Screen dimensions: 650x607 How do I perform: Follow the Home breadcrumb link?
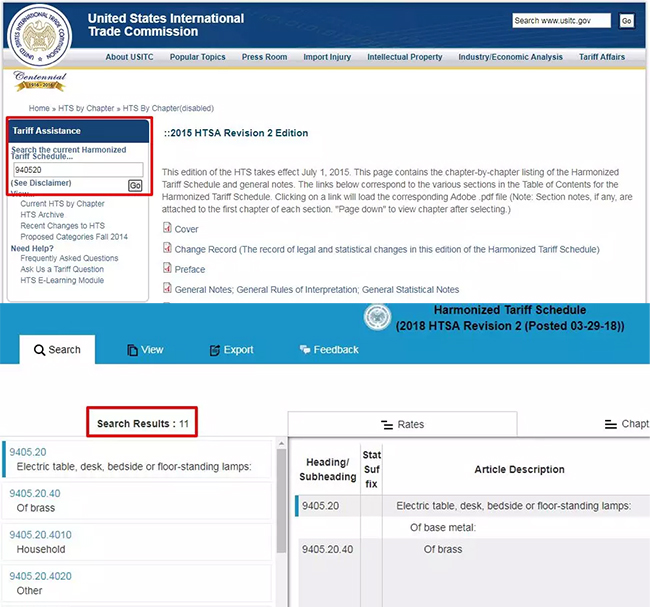click(x=39, y=108)
